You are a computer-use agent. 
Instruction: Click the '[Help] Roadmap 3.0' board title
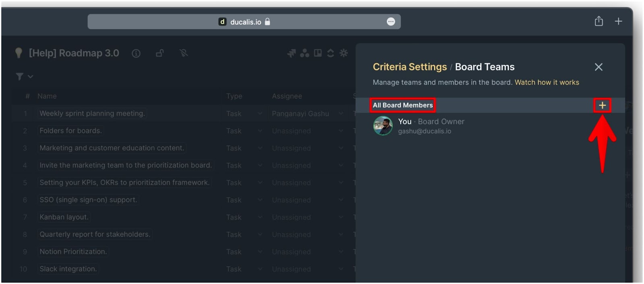[x=74, y=53]
